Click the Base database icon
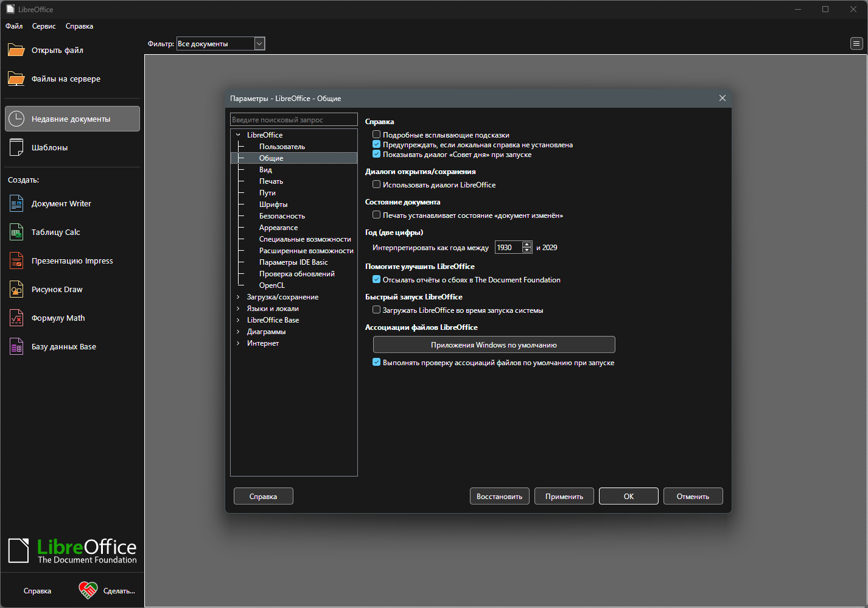 16,346
